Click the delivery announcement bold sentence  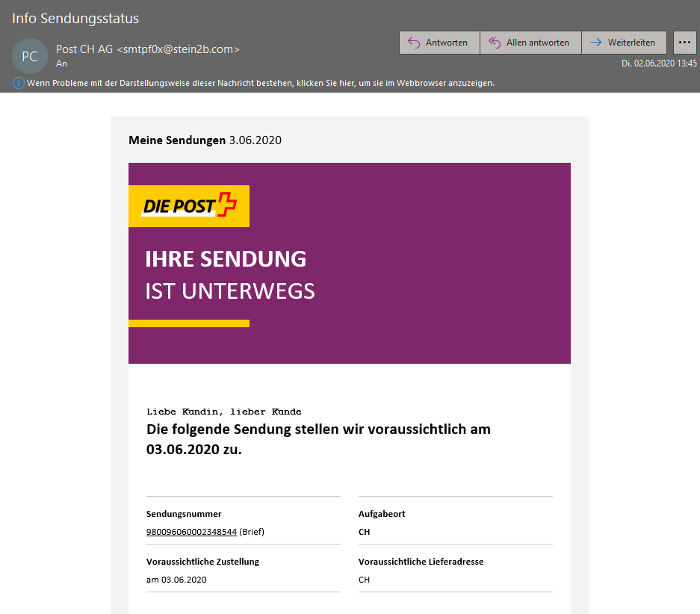[318, 439]
